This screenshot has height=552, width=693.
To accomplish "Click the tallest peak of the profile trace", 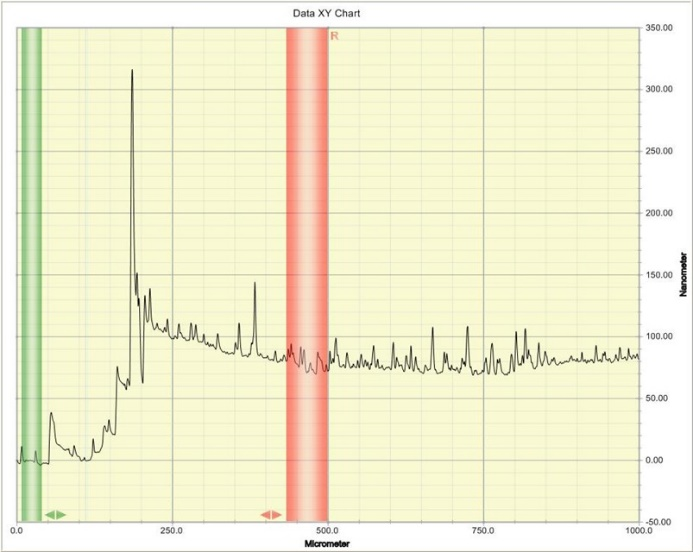I will coord(132,70).
